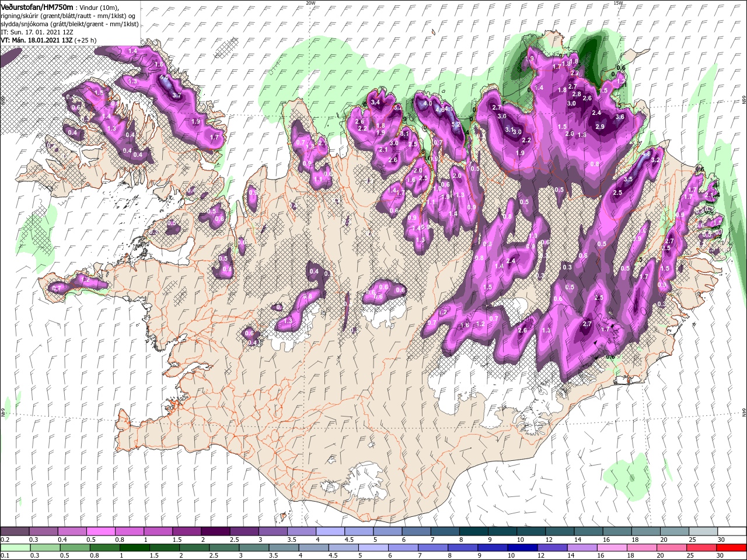
Task: Click the 20W longitude label
Action: tap(310, 3)
